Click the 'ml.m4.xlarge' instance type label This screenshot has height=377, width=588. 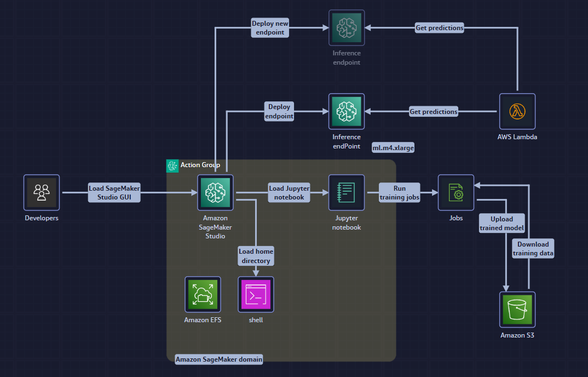coord(393,148)
